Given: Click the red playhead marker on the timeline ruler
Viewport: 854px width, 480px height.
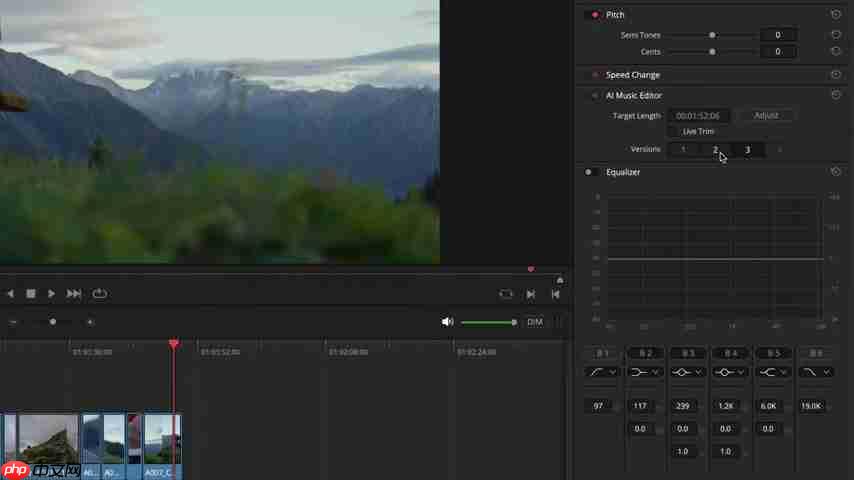Looking at the screenshot, I should [x=174, y=344].
